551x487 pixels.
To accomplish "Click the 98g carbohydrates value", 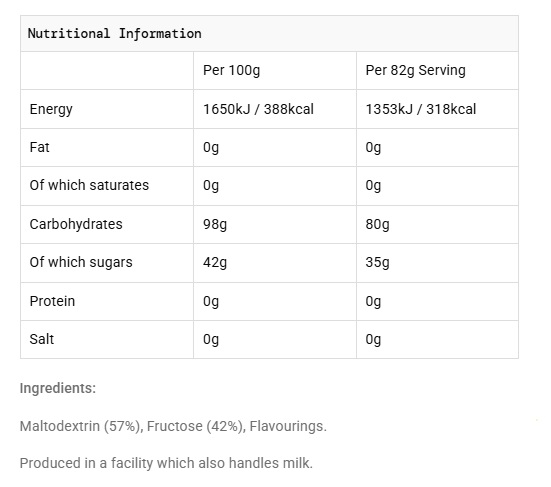I will [215, 224].
